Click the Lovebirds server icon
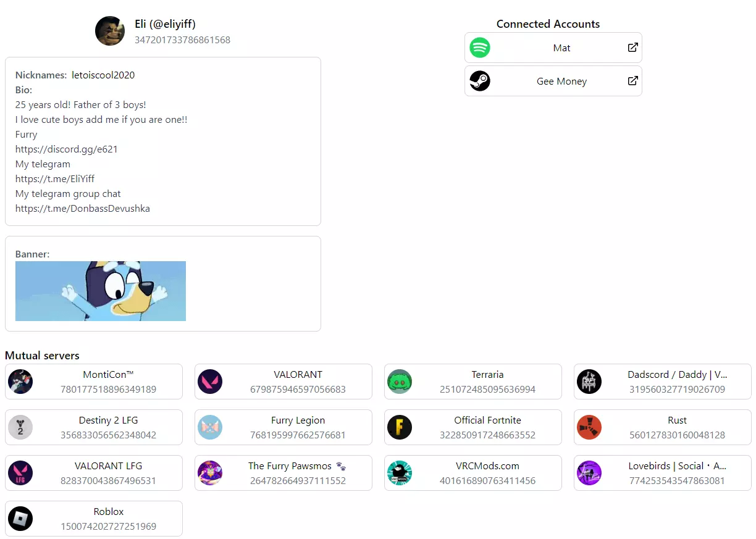Viewport: 756px width, 539px height. 589,473
